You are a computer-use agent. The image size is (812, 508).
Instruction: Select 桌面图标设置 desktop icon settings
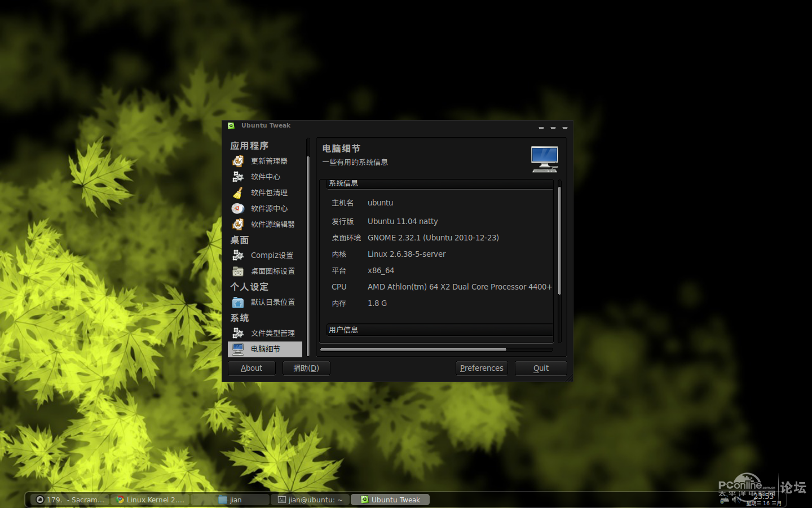click(x=264, y=271)
